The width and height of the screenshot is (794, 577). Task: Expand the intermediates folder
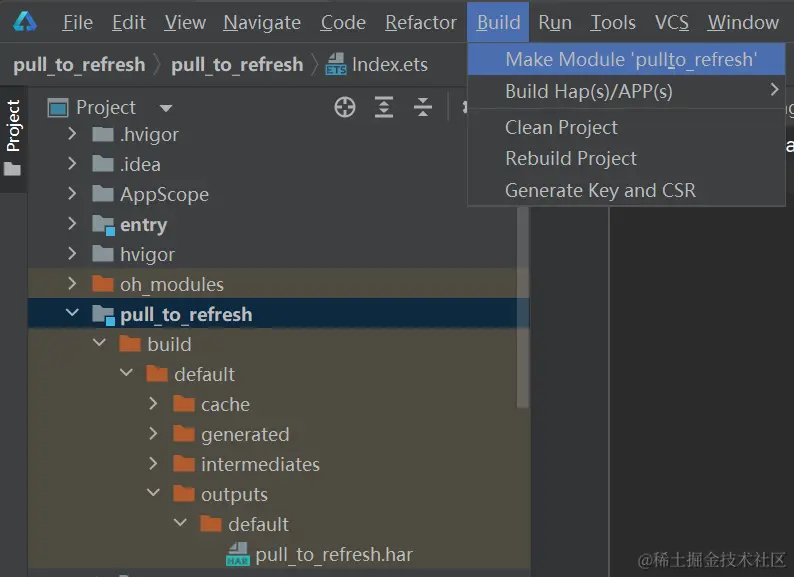(x=153, y=464)
